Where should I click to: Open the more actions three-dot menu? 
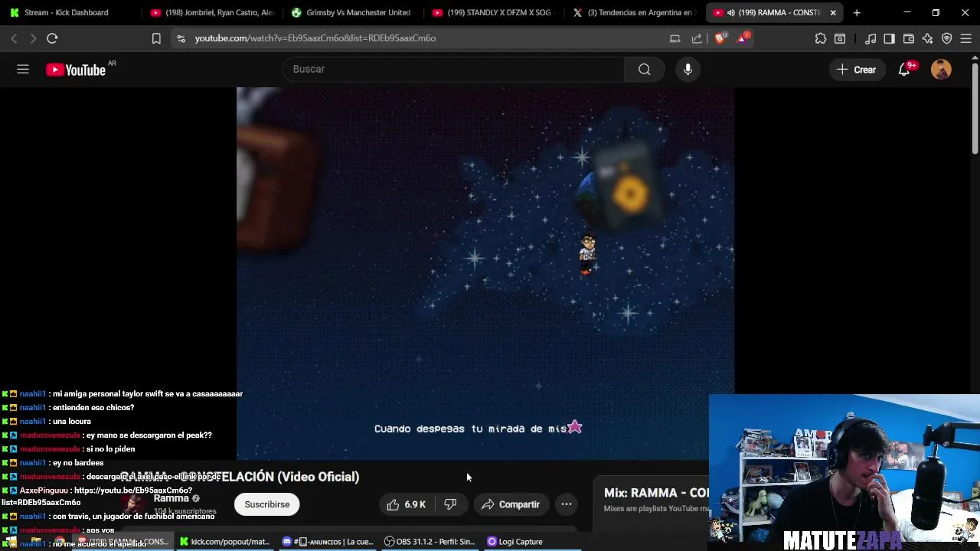click(x=567, y=504)
